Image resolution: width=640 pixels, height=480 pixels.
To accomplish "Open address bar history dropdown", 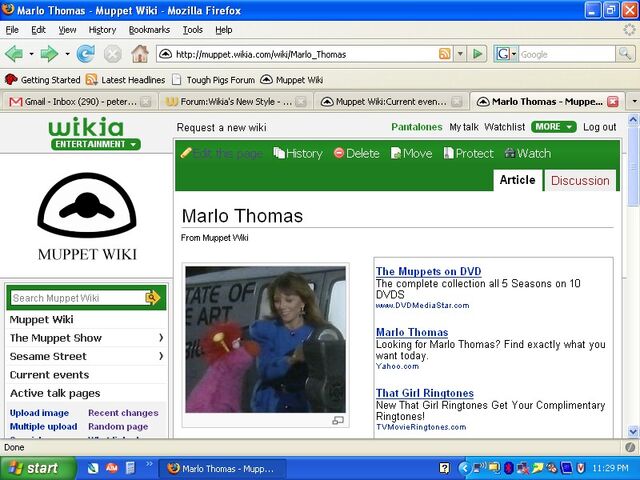I will point(460,54).
